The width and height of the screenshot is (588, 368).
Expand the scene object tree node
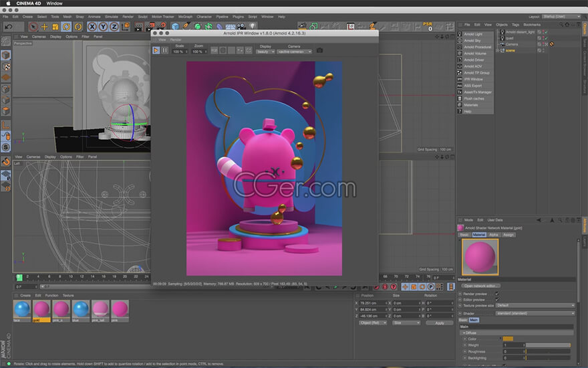498,50
